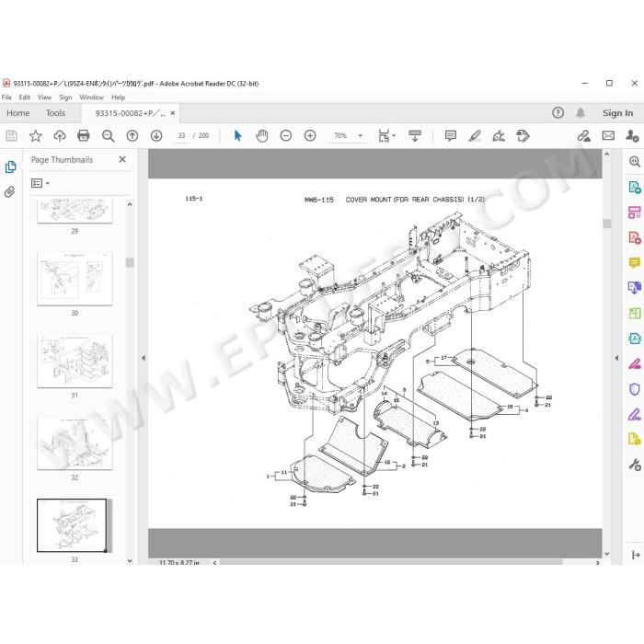Viewport: 644px width, 644px height.
Task: Click the thumbnails panel scrollbar handle
Action: pyautogui.click(x=130, y=262)
